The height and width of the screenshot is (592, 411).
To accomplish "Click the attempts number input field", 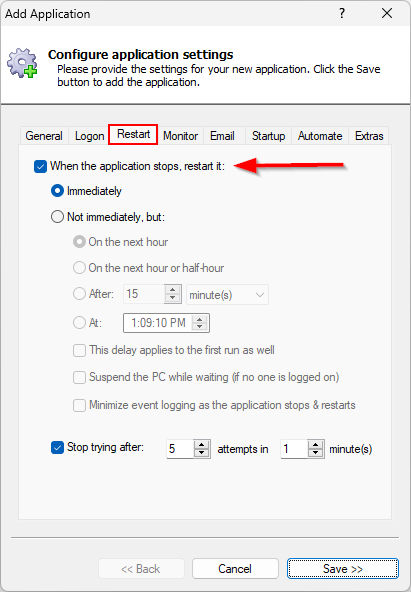I will click(180, 449).
